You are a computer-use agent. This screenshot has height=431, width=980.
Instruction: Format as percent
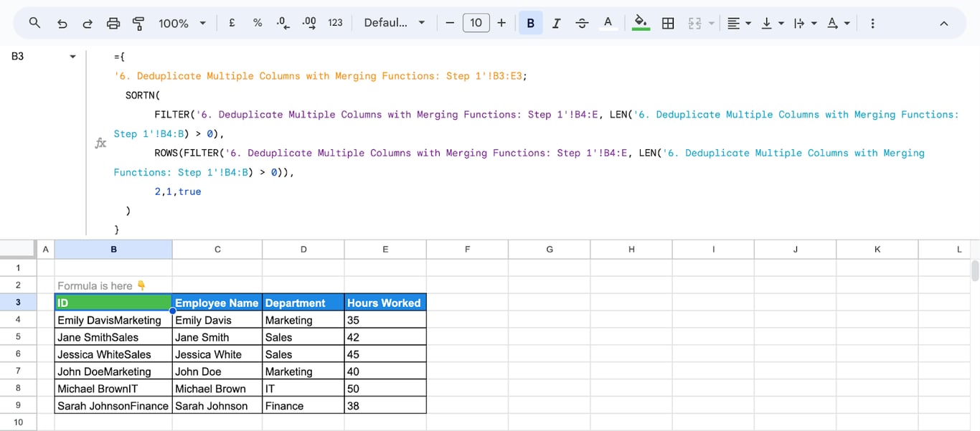point(258,23)
